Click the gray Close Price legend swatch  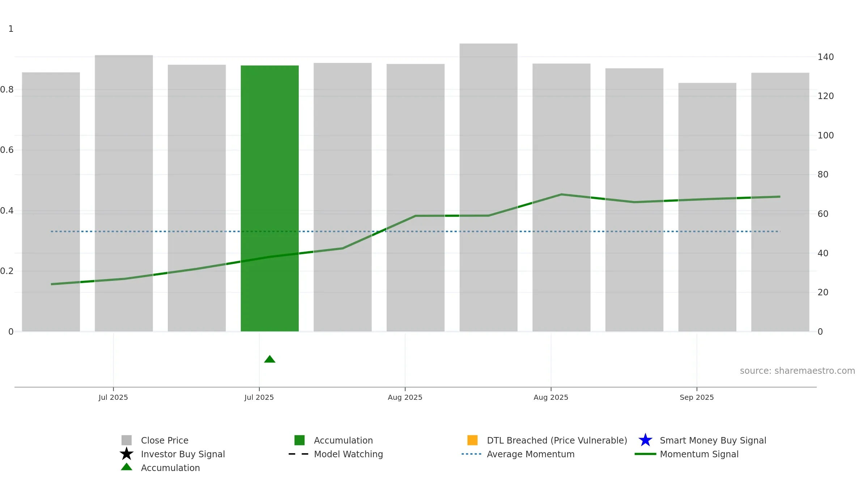127,440
